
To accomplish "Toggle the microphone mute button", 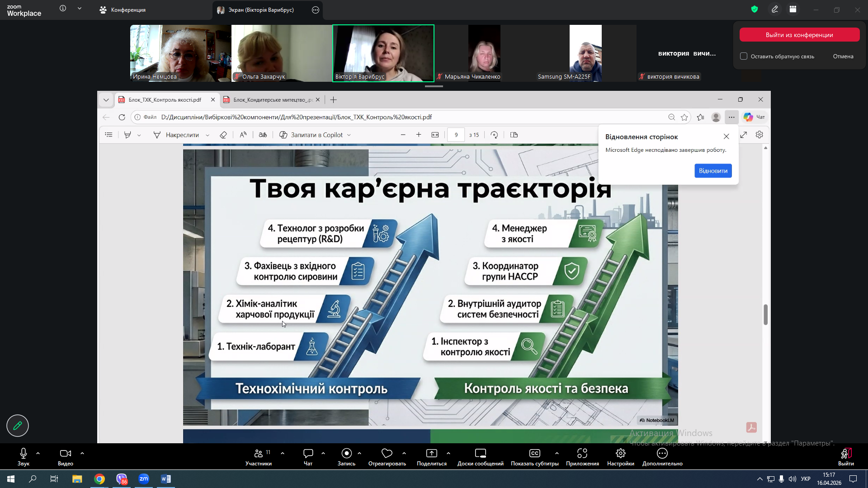I will [24, 454].
